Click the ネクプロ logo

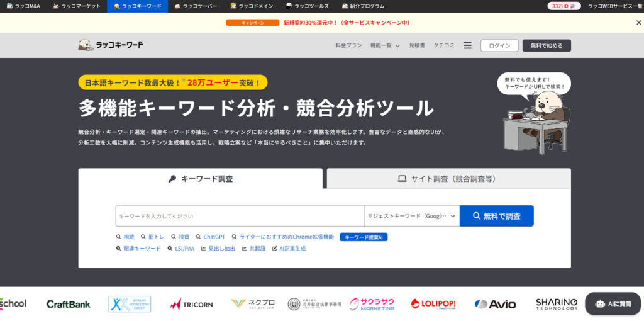click(253, 304)
